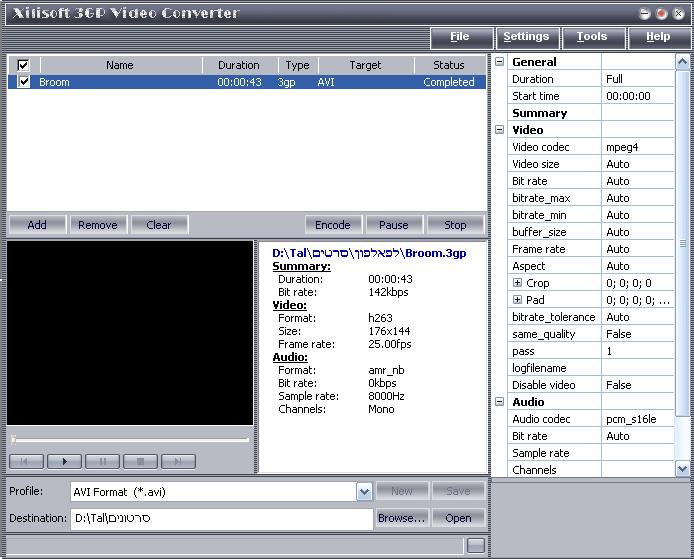
Task: Pause playback in the preview player
Action: (102, 461)
